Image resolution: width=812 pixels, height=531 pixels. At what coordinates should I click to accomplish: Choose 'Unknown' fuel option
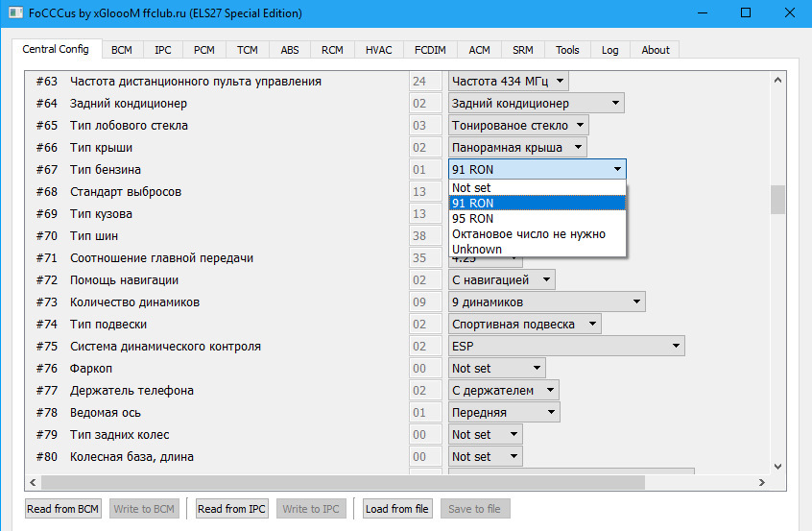[x=537, y=250]
